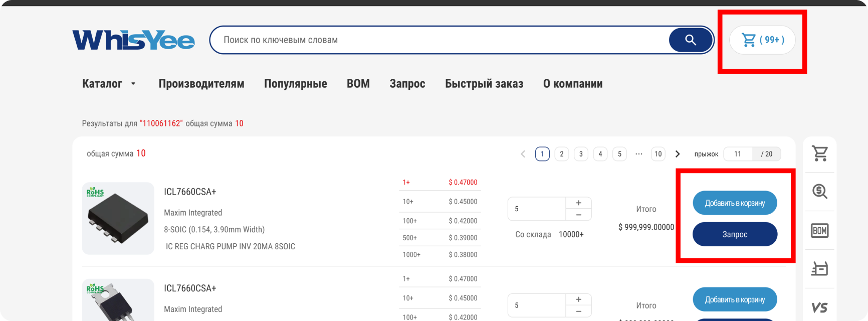Click the red "110061162" search term
This screenshot has width=868, height=321.
pyautogui.click(x=161, y=123)
